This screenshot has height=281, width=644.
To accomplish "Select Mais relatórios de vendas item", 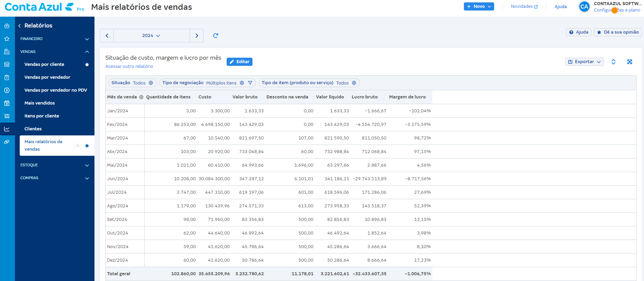I will [57, 146].
